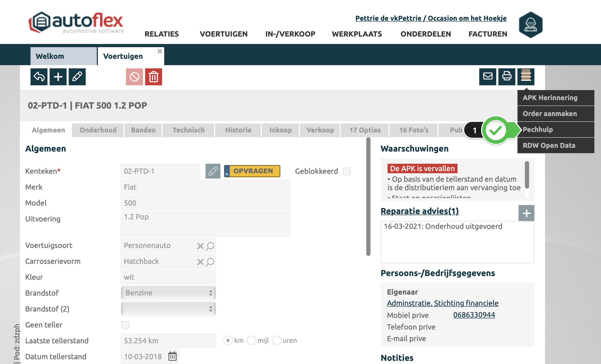This screenshot has height=364, width=601.
Task: Click the pencil edit toolbar icon
Action: (x=77, y=77)
